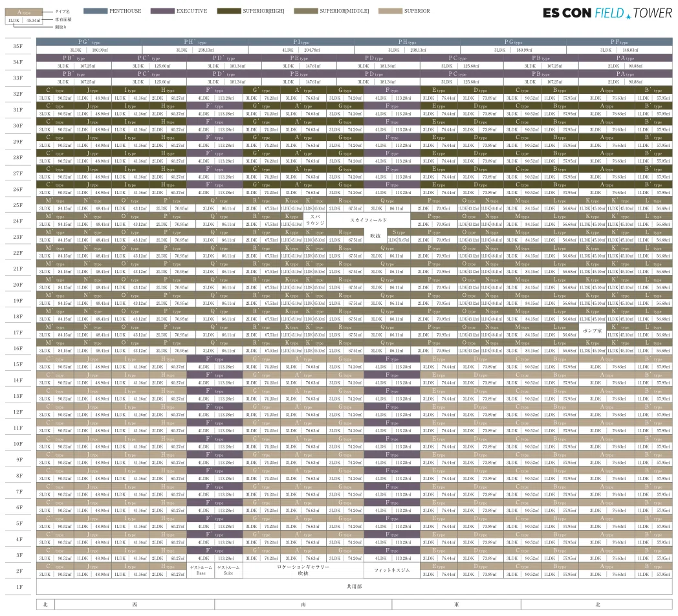This screenshot has width=678, height=616.
Task: Click the PF type header on 35F
Action: click(x=619, y=42)
